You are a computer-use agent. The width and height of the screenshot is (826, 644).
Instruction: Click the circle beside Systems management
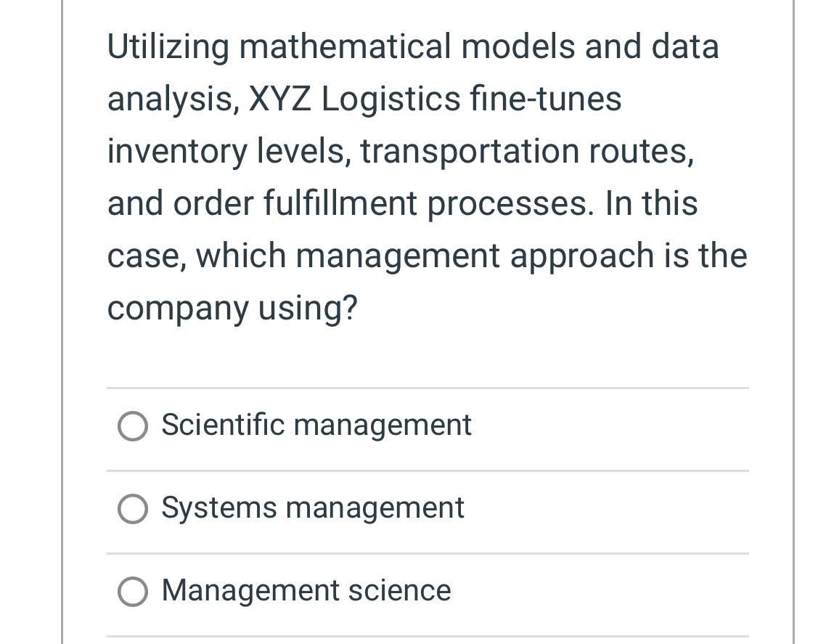pos(133,508)
